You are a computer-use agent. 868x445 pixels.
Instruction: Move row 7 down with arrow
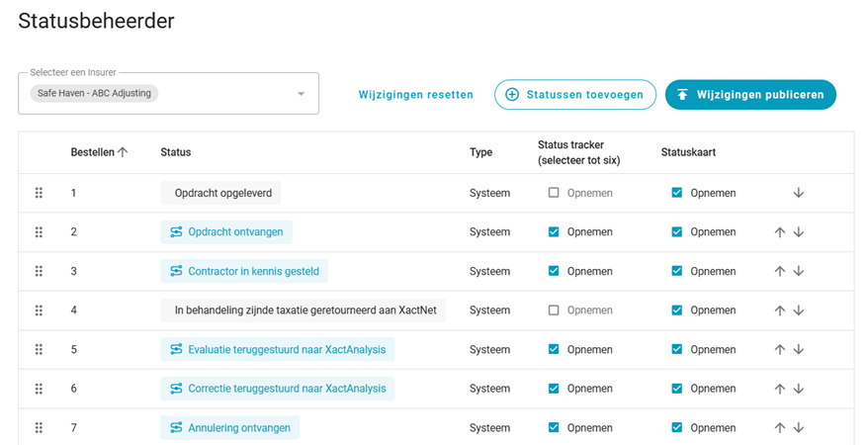[799, 427]
